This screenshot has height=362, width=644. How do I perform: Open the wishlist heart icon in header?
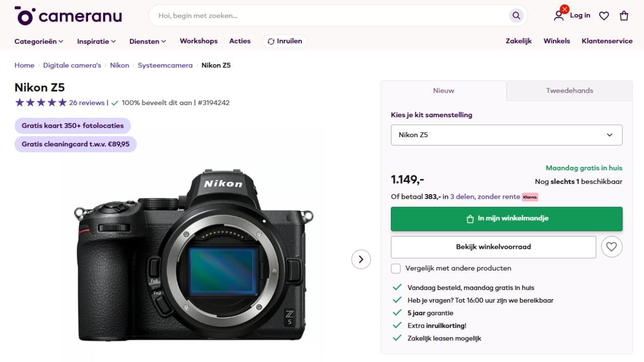(604, 16)
